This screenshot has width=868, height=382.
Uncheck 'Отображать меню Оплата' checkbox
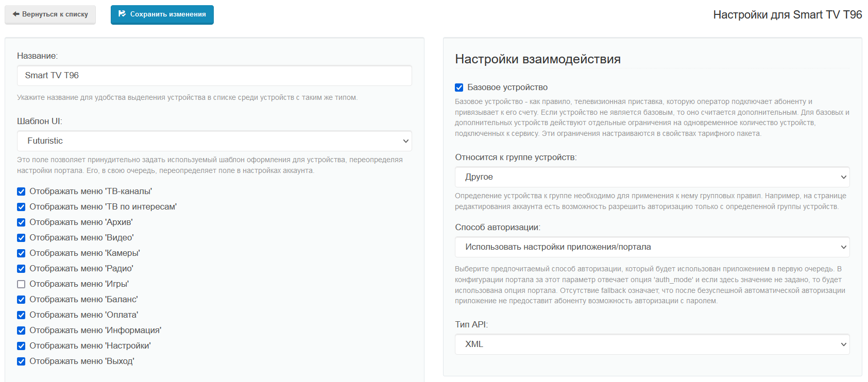click(21, 315)
